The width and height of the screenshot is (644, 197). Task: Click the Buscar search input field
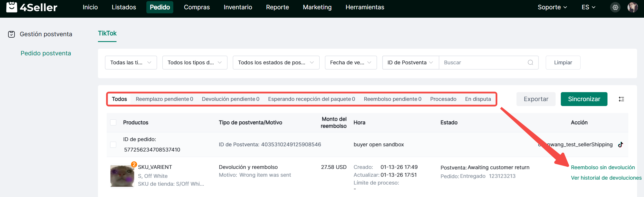(484, 63)
